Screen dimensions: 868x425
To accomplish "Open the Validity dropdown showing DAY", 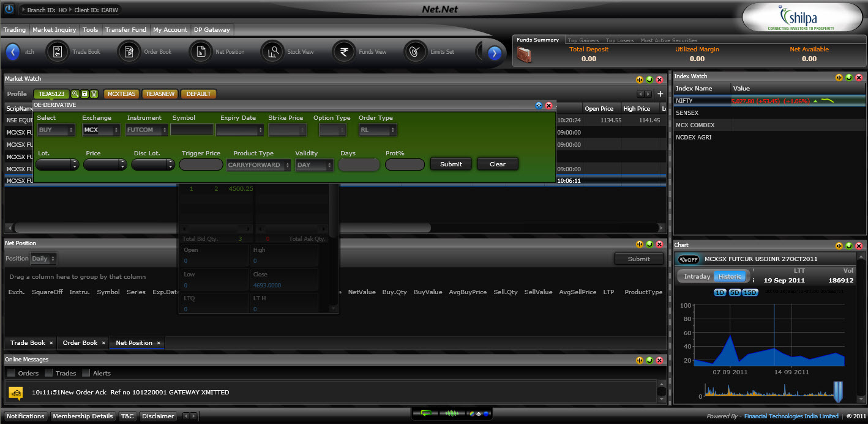I will click(x=315, y=165).
